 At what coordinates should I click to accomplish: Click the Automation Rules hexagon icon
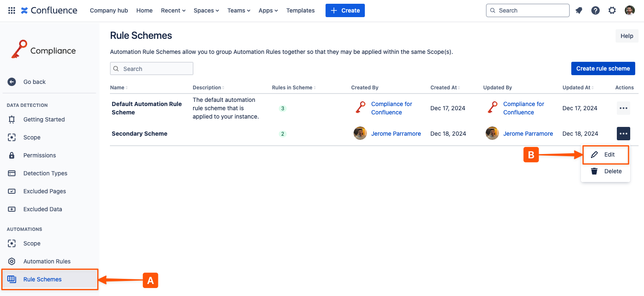(x=12, y=261)
